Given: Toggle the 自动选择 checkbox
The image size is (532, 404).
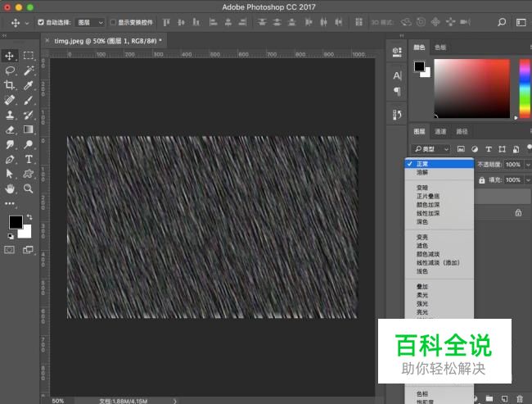Looking at the screenshot, I should click(x=41, y=22).
